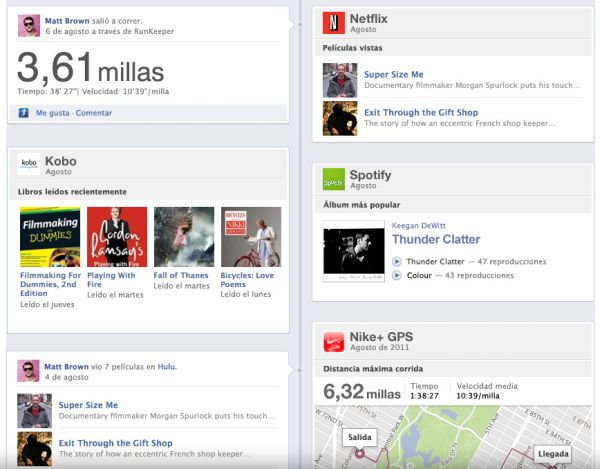The image size is (600, 469).
Task: Click the Nike+ GPS card title
Action: [382, 337]
